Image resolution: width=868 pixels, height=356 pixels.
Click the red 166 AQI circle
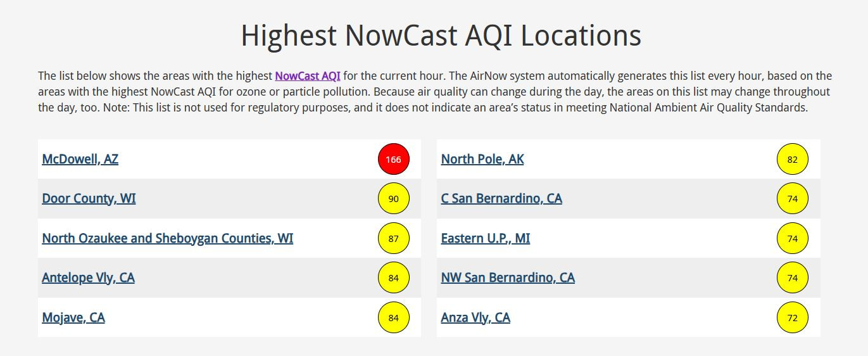(394, 160)
